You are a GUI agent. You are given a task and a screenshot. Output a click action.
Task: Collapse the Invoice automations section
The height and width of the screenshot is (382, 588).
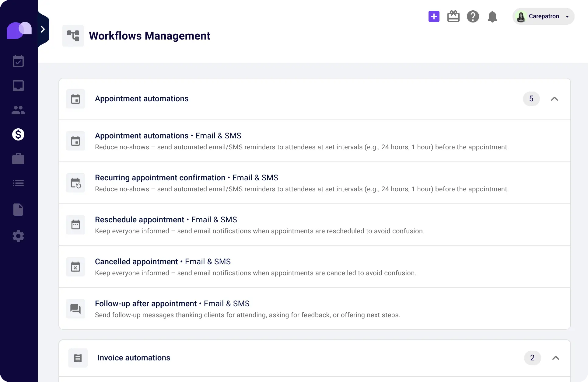[x=555, y=358]
